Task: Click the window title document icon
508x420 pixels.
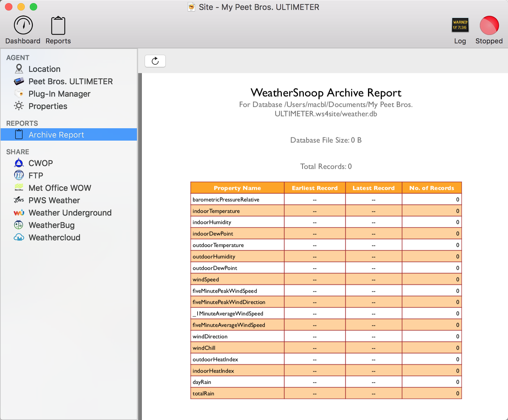Action: click(191, 7)
